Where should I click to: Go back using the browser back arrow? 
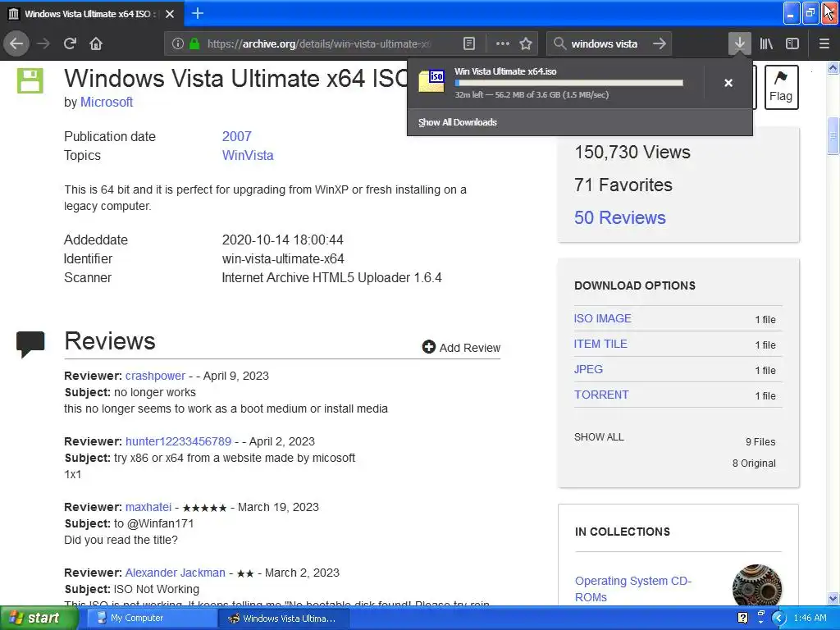tap(16, 43)
